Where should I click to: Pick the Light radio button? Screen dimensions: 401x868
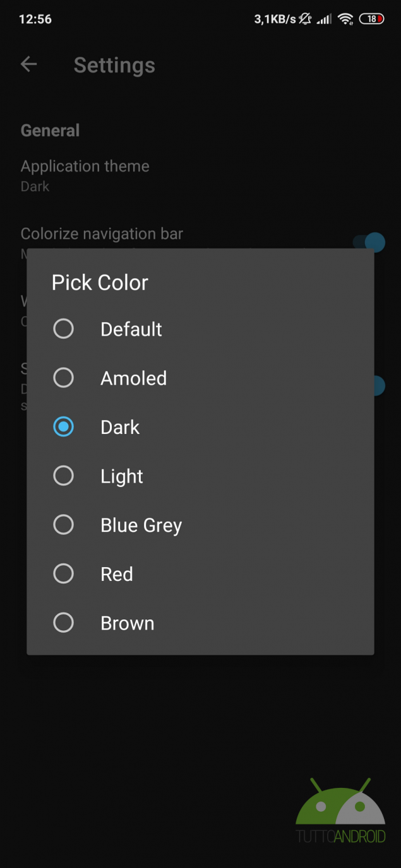[x=63, y=476]
